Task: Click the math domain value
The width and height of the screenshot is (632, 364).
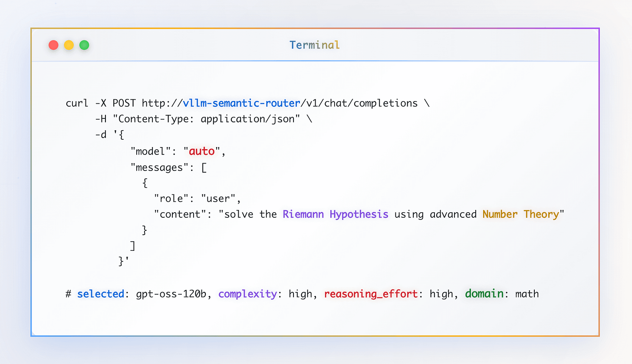Action: point(527,294)
